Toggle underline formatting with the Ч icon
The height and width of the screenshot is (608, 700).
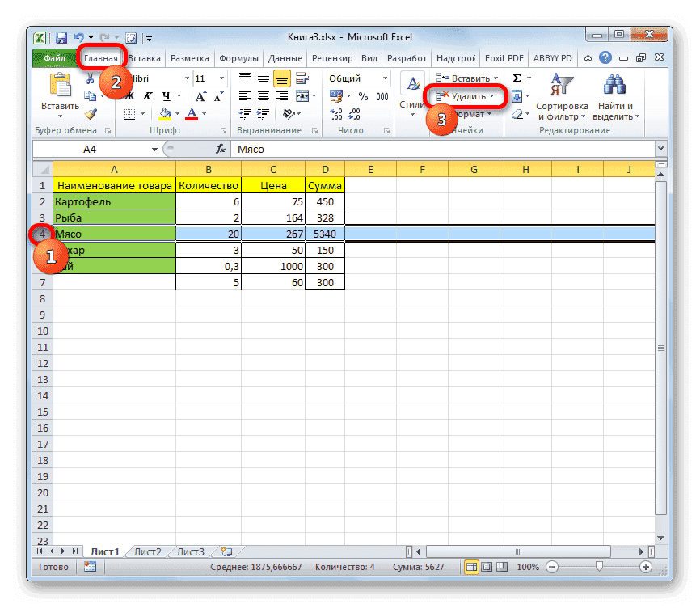tap(165, 95)
